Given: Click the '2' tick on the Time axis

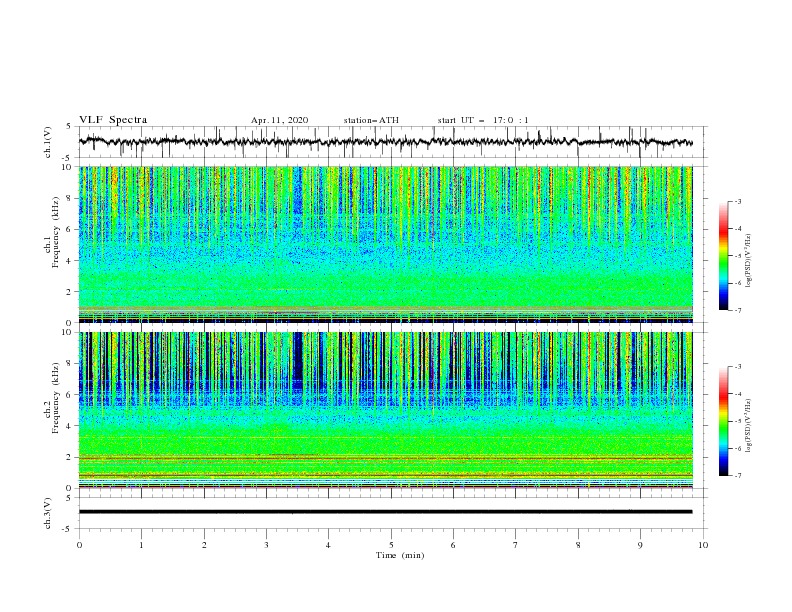Looking at the screenshot, I should tap(204, 545).
